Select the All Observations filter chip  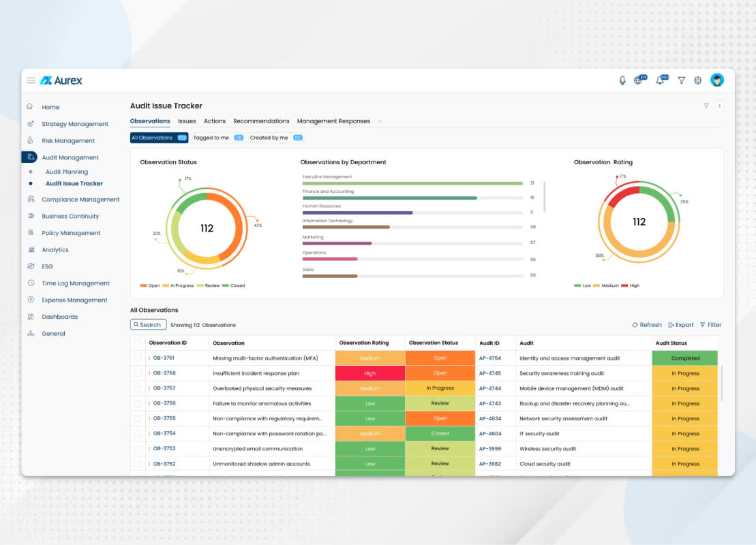click(x=159, y=138)
